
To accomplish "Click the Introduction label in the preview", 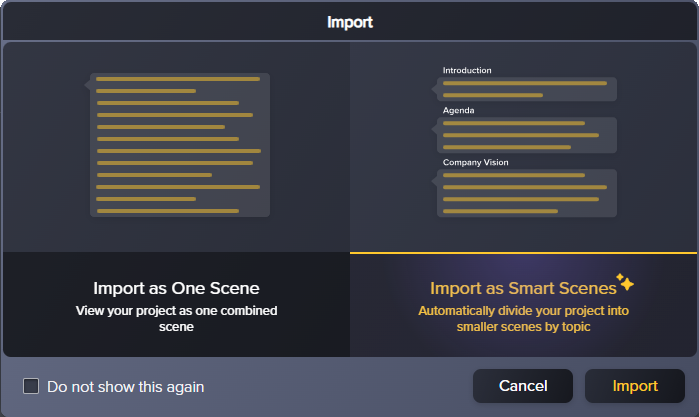I will tap(467, 70).
